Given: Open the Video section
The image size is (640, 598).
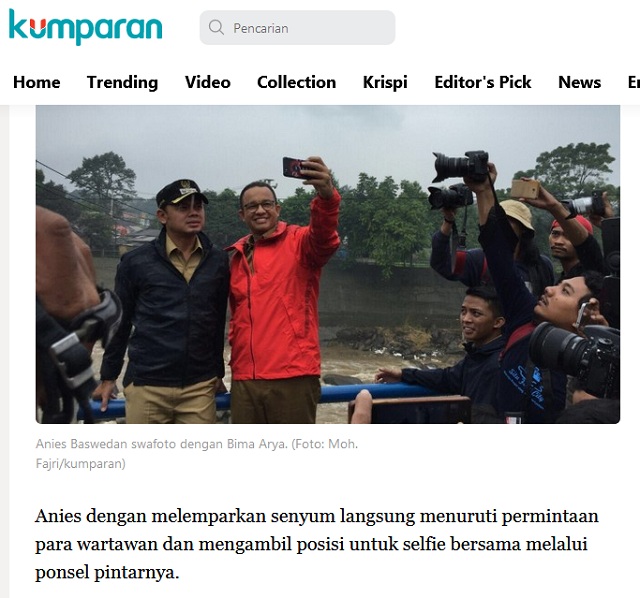Looking at the screenshot, I should [208, 82].
